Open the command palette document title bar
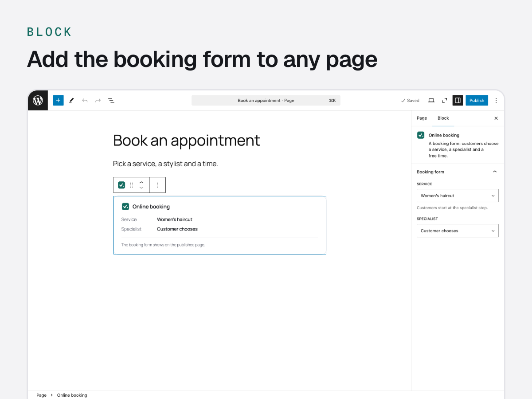The image size is (532, 399). point(266,101)
